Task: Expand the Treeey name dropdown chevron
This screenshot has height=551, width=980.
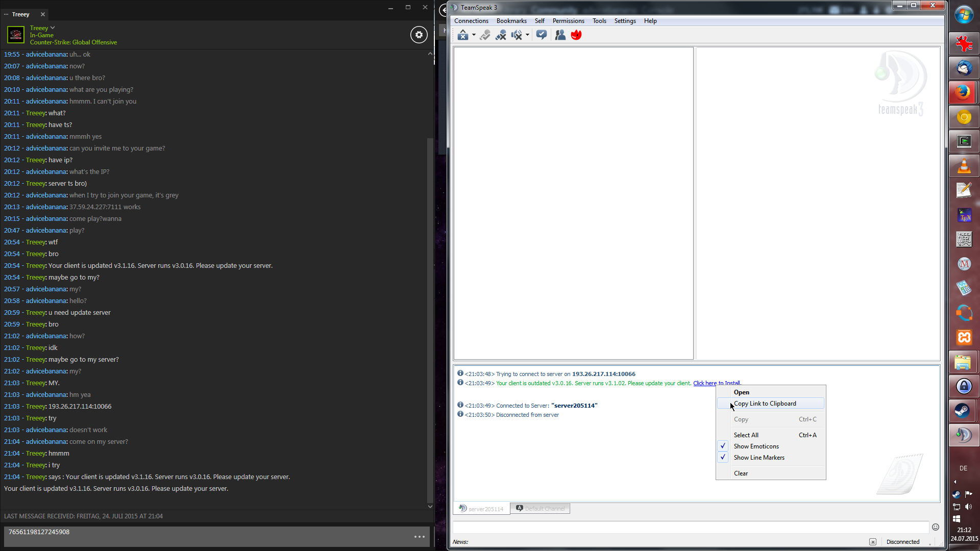Action: tap(53, 28)
